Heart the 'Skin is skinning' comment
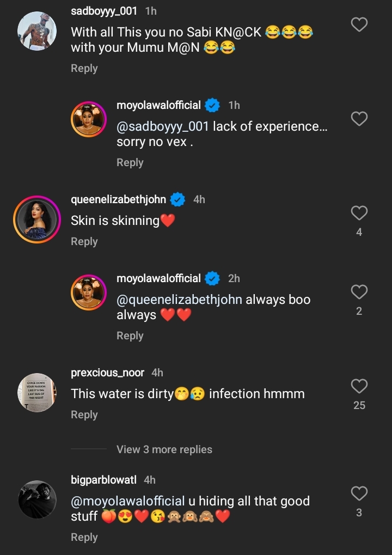This screenshot has width=392, height=555. point(359,213)
